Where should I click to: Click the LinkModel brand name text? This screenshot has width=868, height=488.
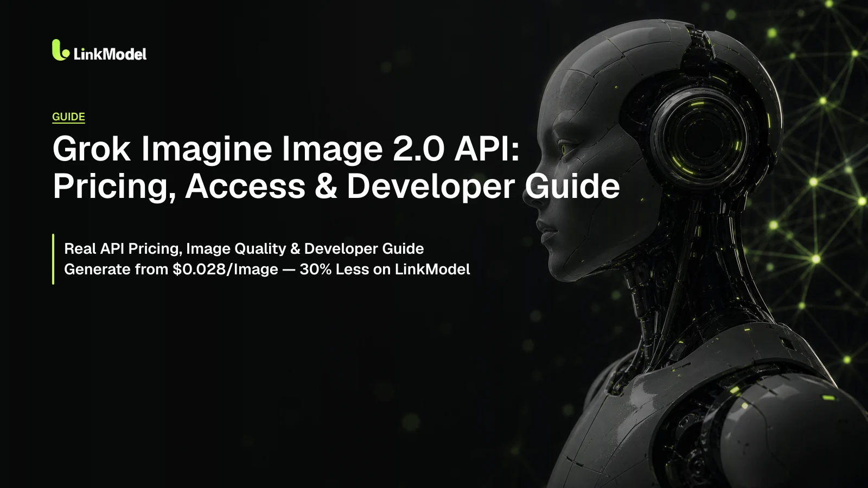point(110,54)
